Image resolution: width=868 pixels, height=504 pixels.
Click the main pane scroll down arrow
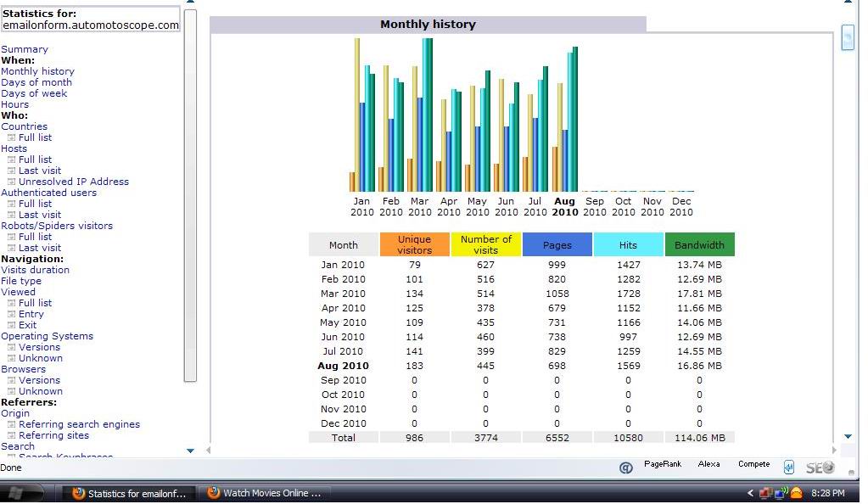coord(848,437)
